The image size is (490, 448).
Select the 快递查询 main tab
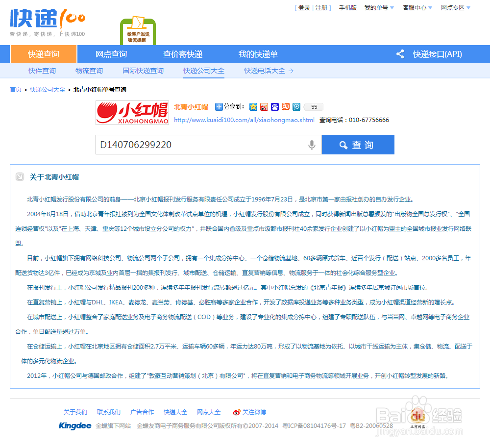click(x=44, y=54)
